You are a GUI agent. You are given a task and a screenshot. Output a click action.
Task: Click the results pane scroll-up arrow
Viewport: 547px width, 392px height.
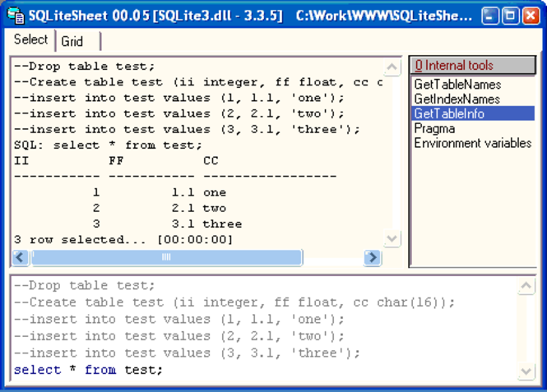[392, 67]
